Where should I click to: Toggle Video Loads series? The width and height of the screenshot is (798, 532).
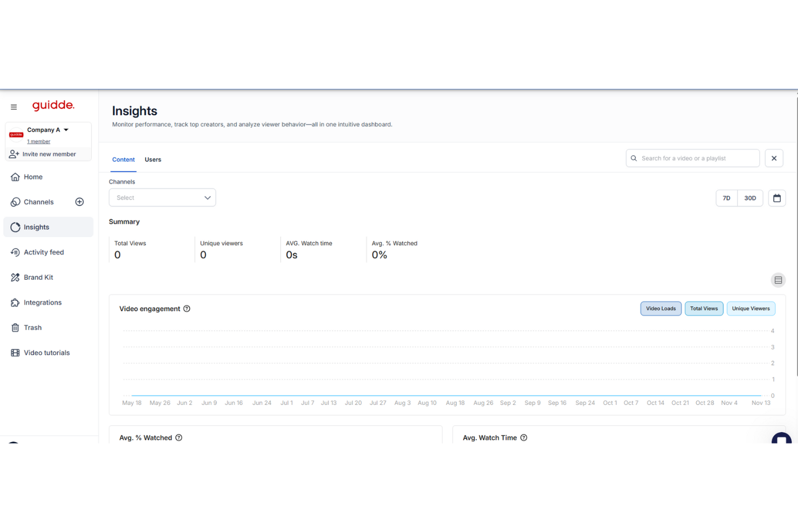click(x=661, y=309)
